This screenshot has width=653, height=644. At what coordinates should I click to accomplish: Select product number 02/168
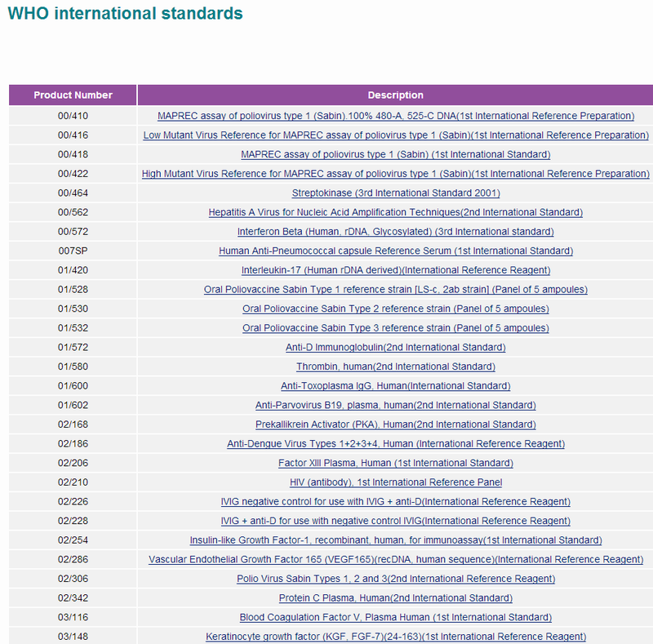pyautogui.click(x=73, y=424)
